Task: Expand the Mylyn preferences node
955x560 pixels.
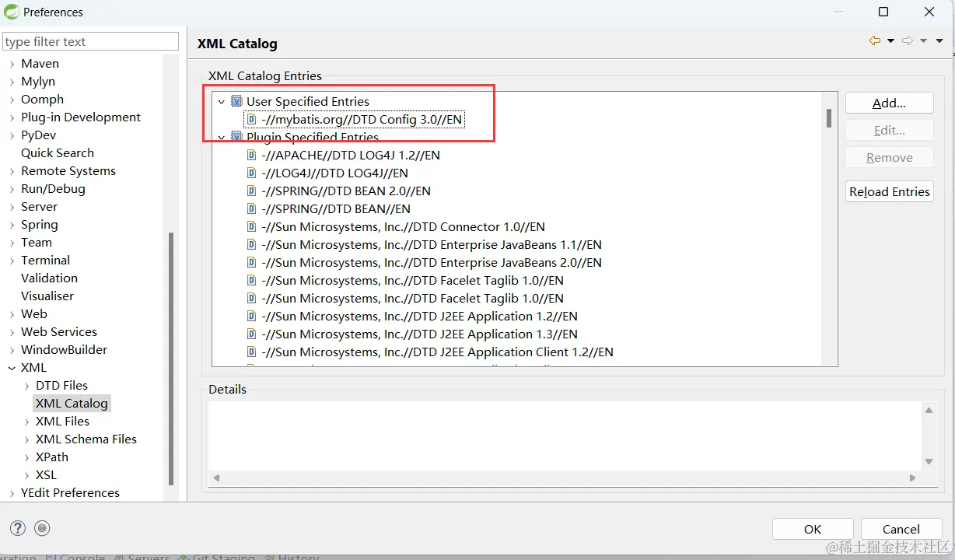Action: tap(12, 82)
